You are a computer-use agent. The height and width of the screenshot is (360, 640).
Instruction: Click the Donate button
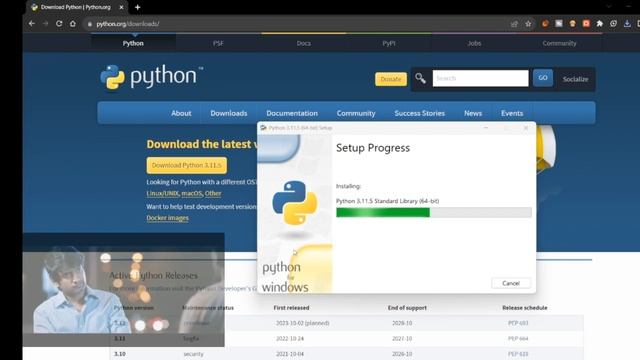[x=391, y=79]
